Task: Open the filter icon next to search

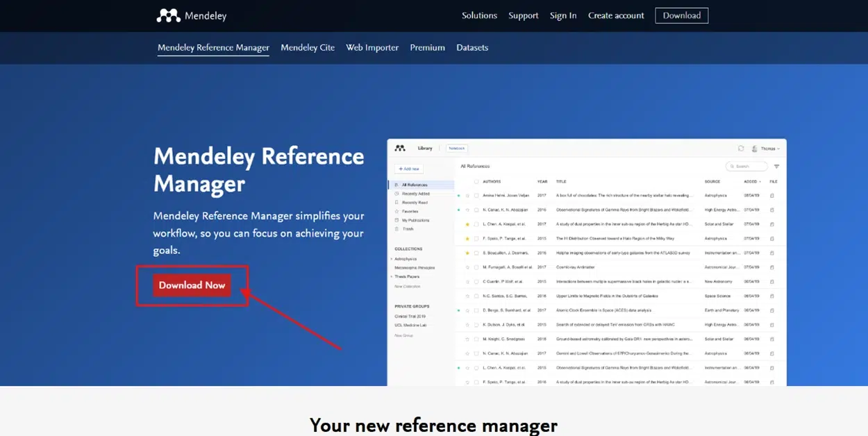Action: point(777,167)
